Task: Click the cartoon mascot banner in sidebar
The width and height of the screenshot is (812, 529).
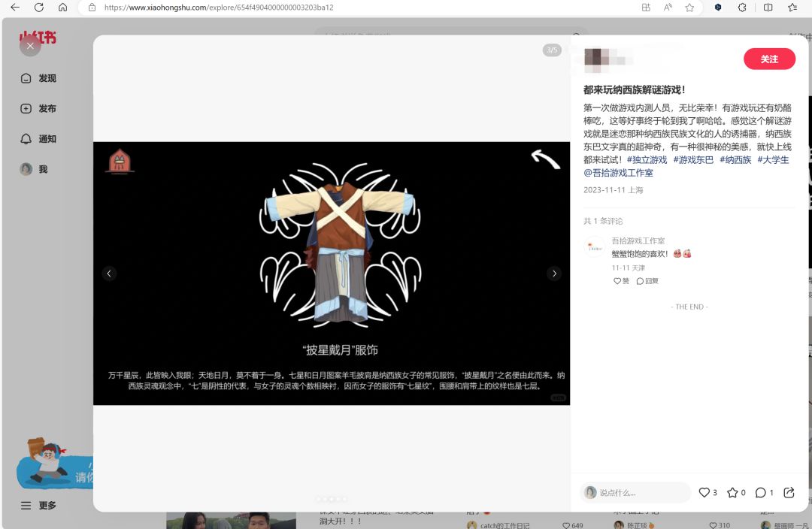Action: click(54, 464)
